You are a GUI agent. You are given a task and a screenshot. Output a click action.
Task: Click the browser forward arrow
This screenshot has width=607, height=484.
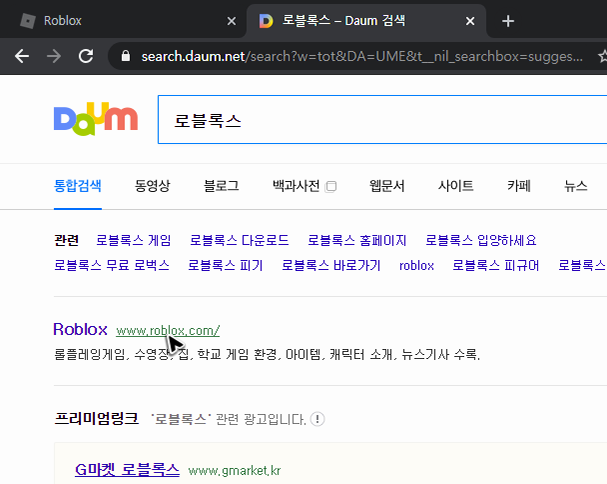[x=54, y=57]
